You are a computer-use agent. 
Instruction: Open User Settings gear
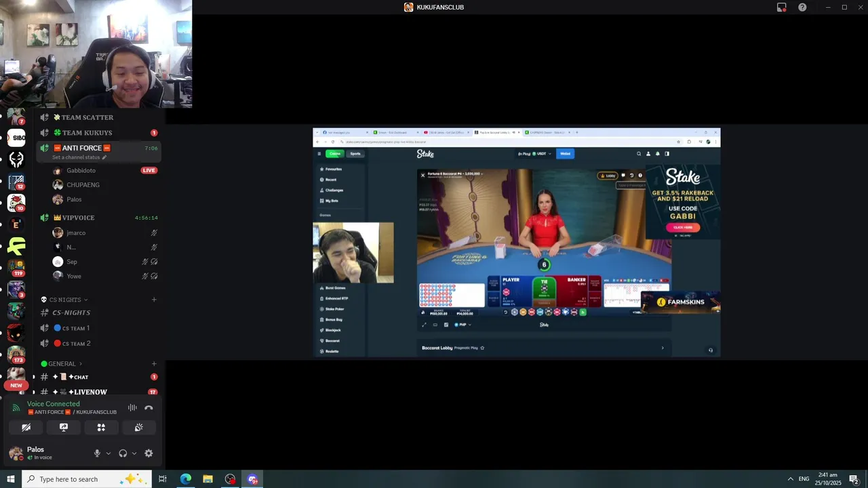[x=149, y=453]
